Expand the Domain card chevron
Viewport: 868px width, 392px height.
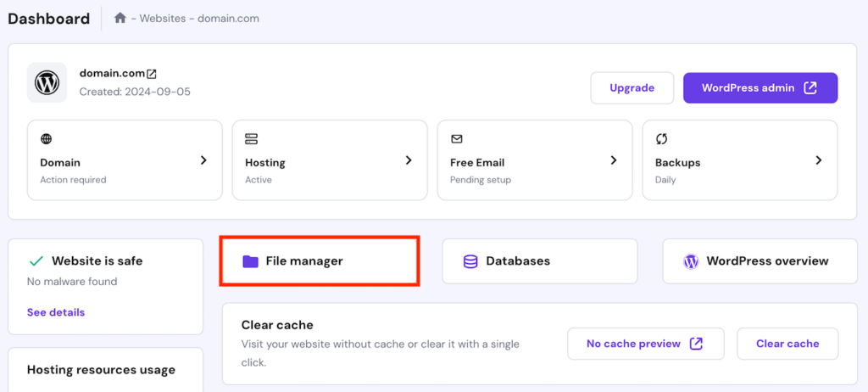[x=203, y=160]
